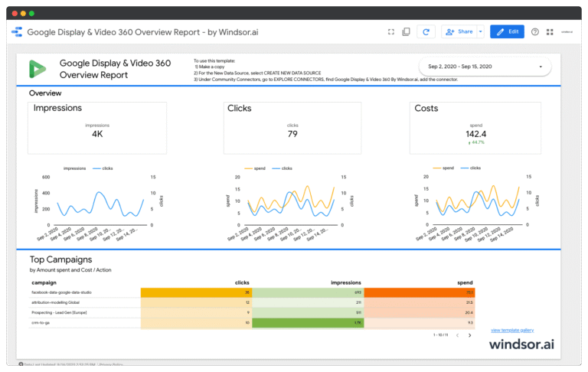Click the Clicks 79 scorecard

click(292, 128)
